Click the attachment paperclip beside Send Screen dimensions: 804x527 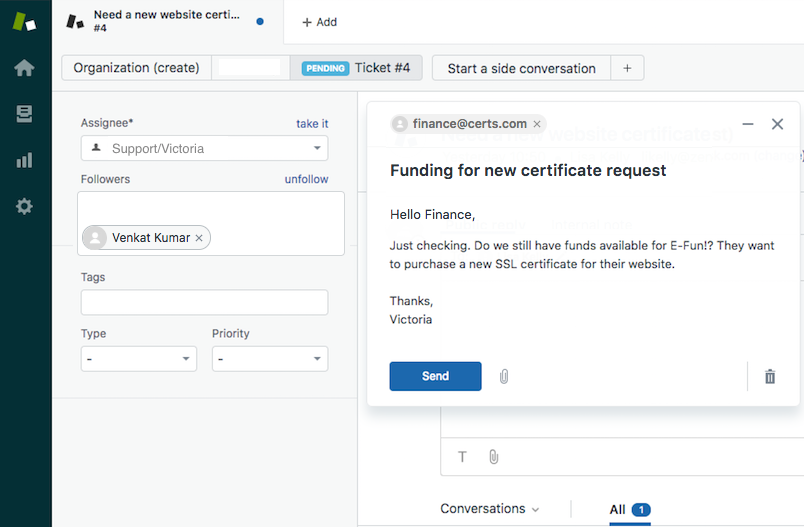[504, 376]
